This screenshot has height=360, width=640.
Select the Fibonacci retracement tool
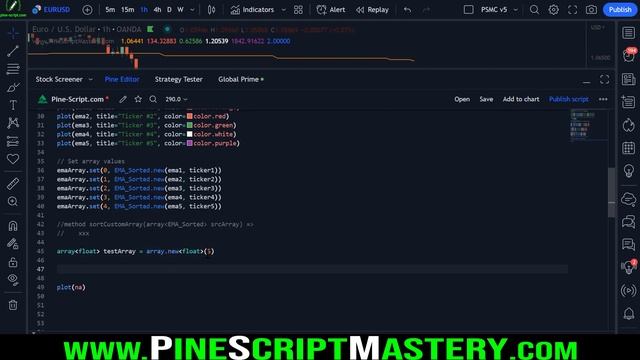pyautogui.click(x=13, y=69)
